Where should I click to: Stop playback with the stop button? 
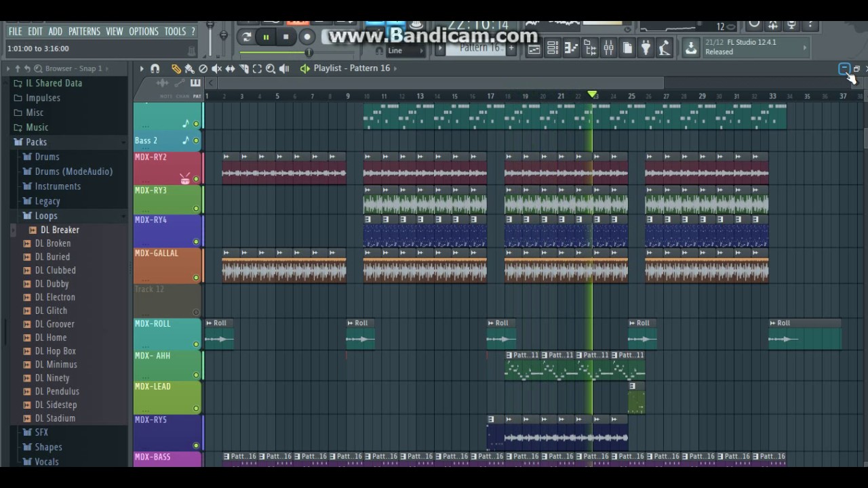click(286, 37)
